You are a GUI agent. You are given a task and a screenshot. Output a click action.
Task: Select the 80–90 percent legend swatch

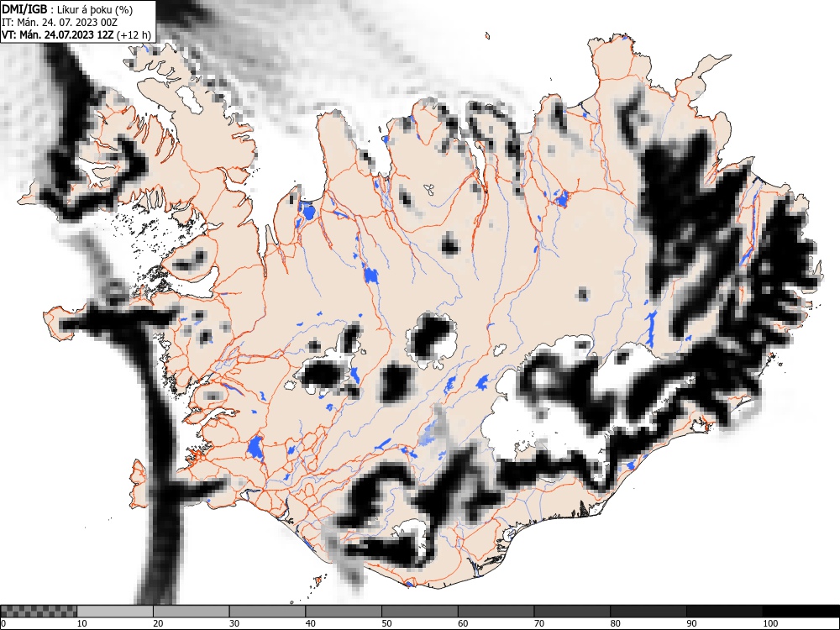pyautogui.click(x=648, y=612)
